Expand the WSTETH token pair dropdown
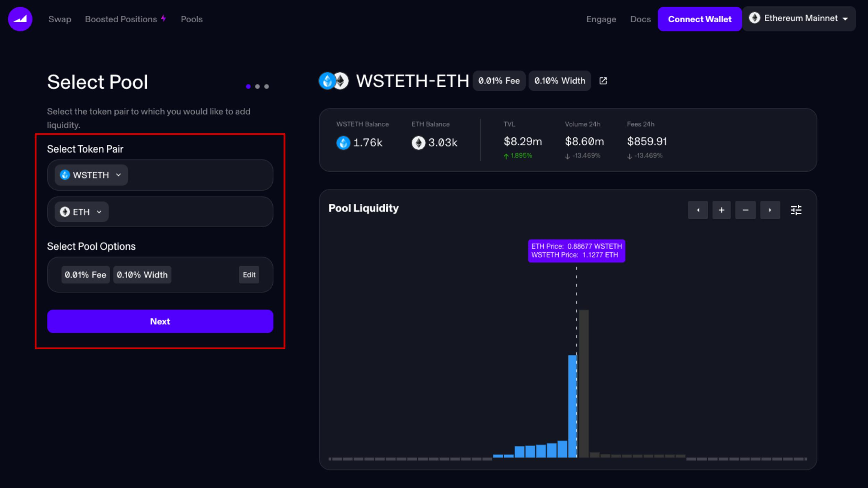The height and width of the screenshot is (488, 868). pyautogui.click(x=90, y=174)
